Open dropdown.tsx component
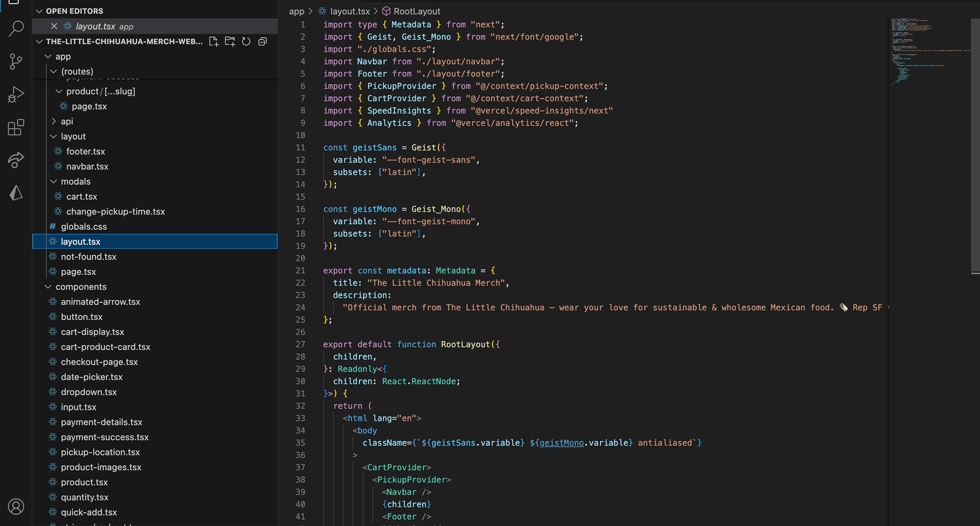 155,392
